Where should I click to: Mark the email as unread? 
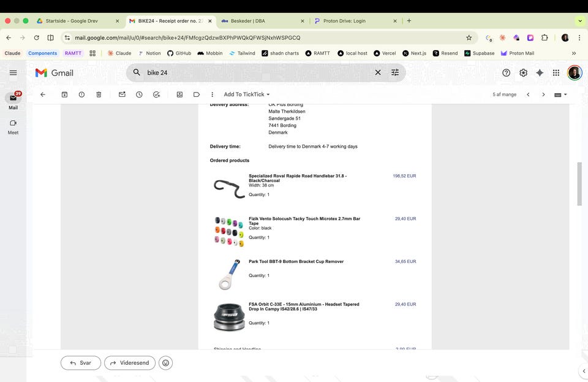[122, 94]
